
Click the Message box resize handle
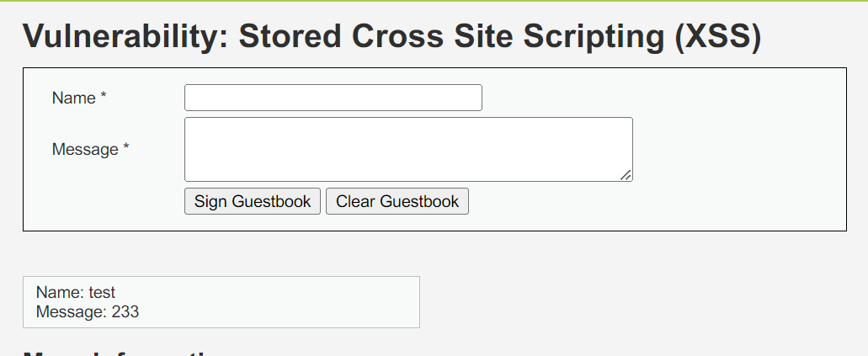[x=626, y=174]
